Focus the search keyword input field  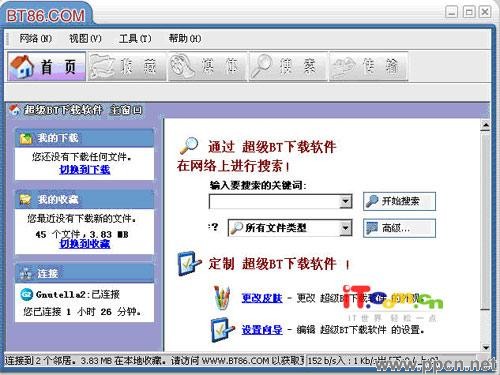coord(274,201)
